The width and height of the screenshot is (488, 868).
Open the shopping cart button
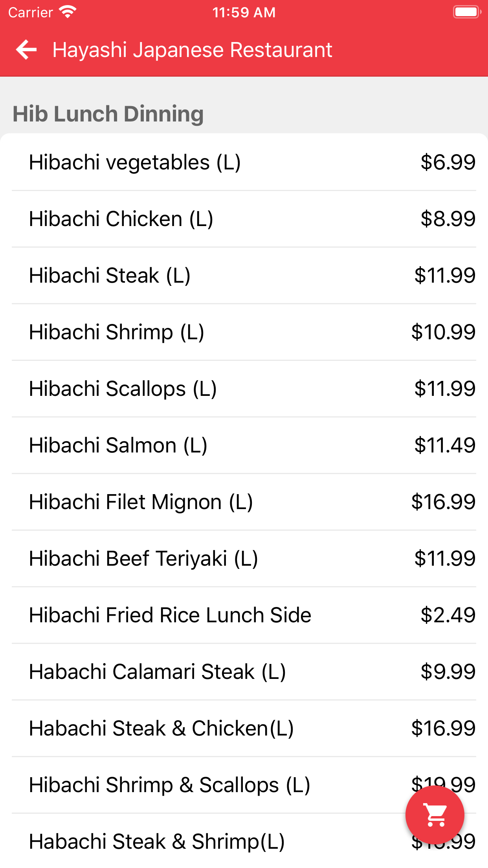pyautogui.click(x=435, y=815)
